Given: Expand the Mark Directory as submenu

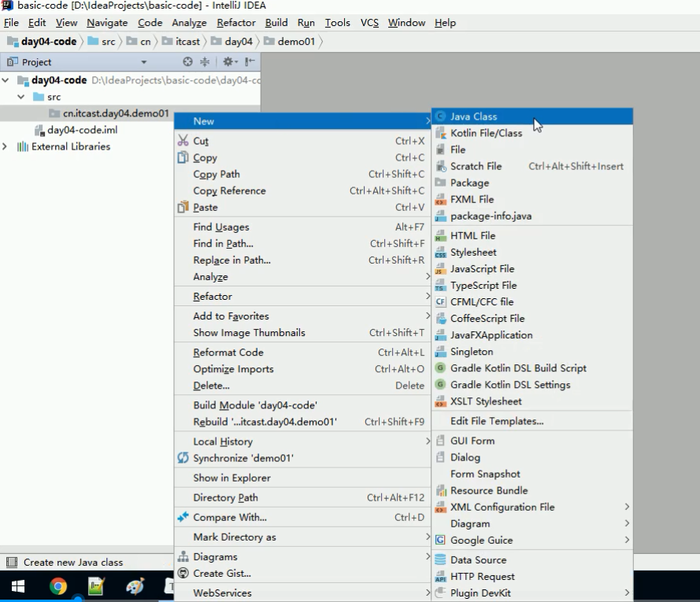Looking at the screenshot, I should click(x=302, y=537).
